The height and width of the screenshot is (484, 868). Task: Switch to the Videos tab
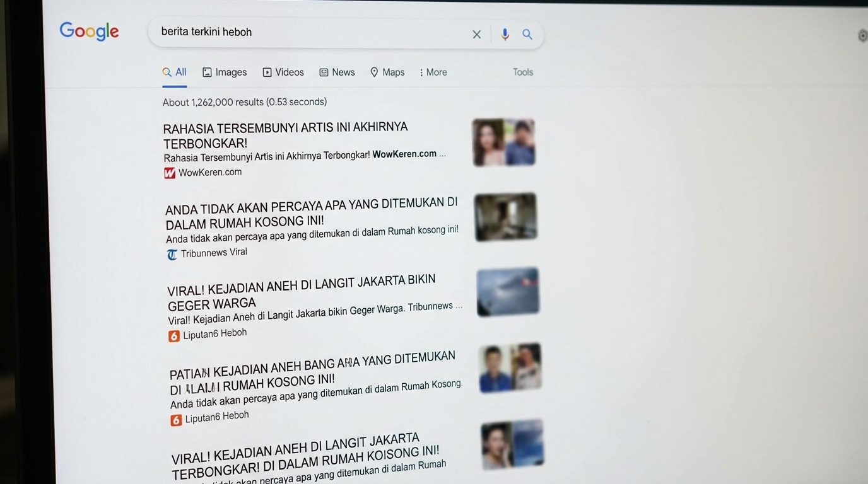[x=283, y=72]
